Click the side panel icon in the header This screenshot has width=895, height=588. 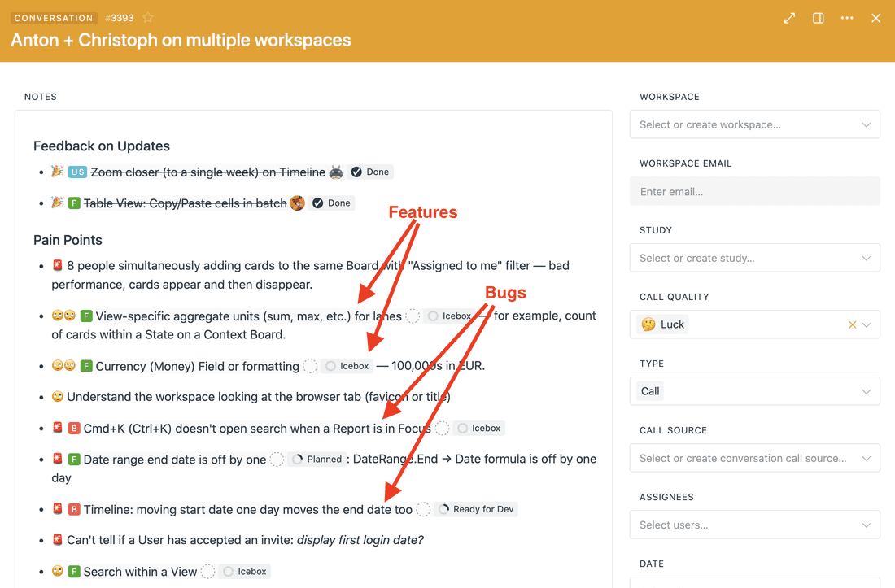click(x=818, y=17)
